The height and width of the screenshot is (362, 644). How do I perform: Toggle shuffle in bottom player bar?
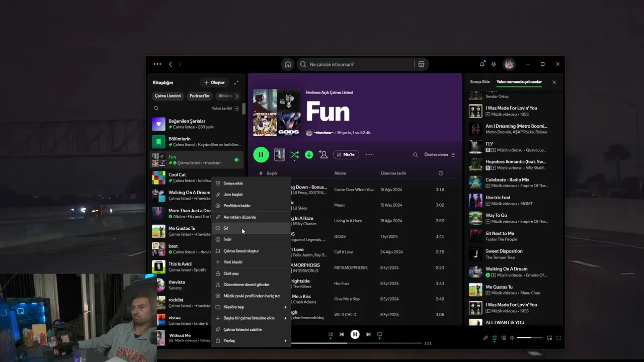tap(331, 334)
